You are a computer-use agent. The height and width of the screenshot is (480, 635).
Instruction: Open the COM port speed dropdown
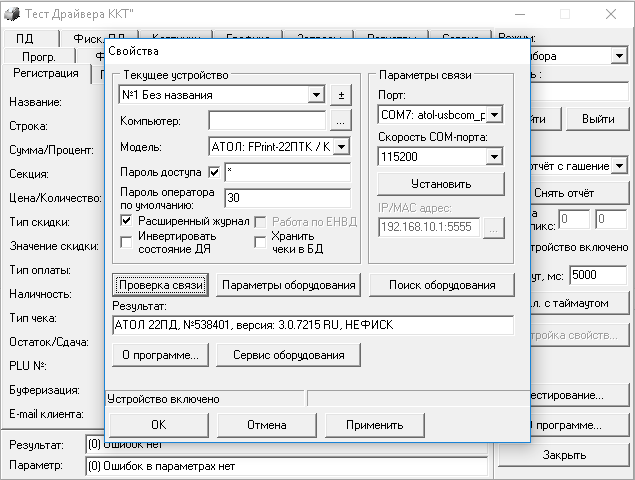tap(493, 157)
